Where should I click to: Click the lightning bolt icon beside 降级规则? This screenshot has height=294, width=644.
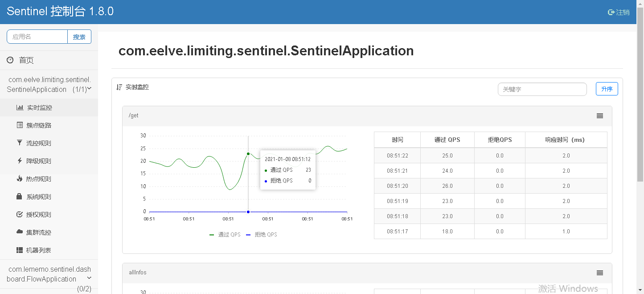pyautogui.click(x=19, y=161)
